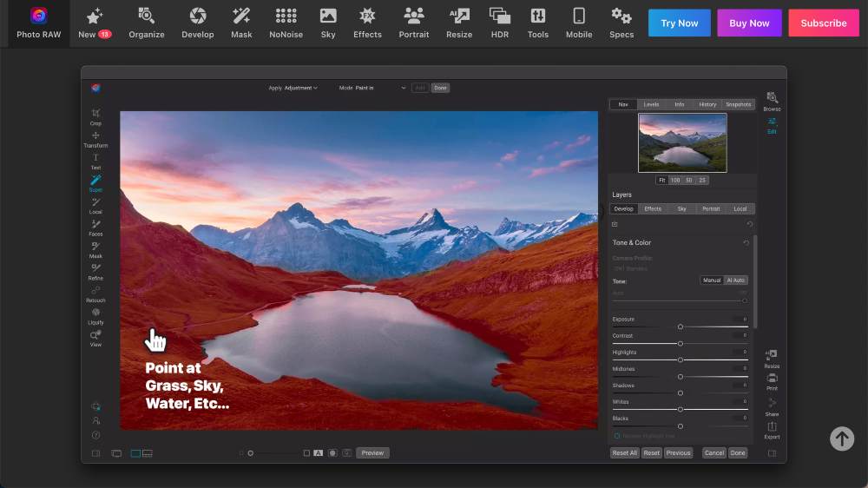Click the Buy Now button
The image size is (868, 488).
[x=749, y=23]
